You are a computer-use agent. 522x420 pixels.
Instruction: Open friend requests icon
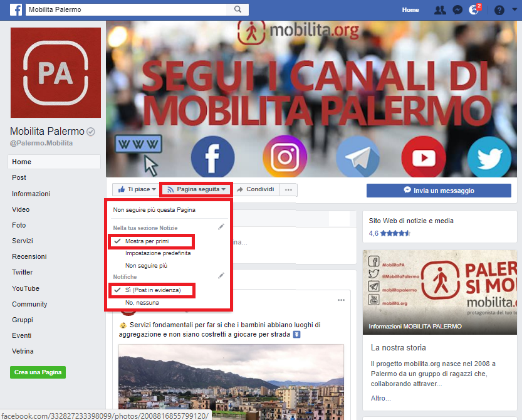[x=440, y=10]
